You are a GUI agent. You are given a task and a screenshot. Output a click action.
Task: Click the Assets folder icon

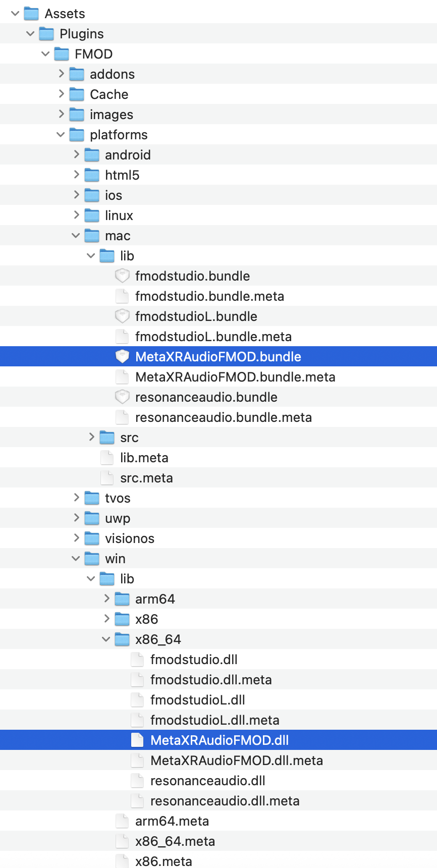click(31, 13)
